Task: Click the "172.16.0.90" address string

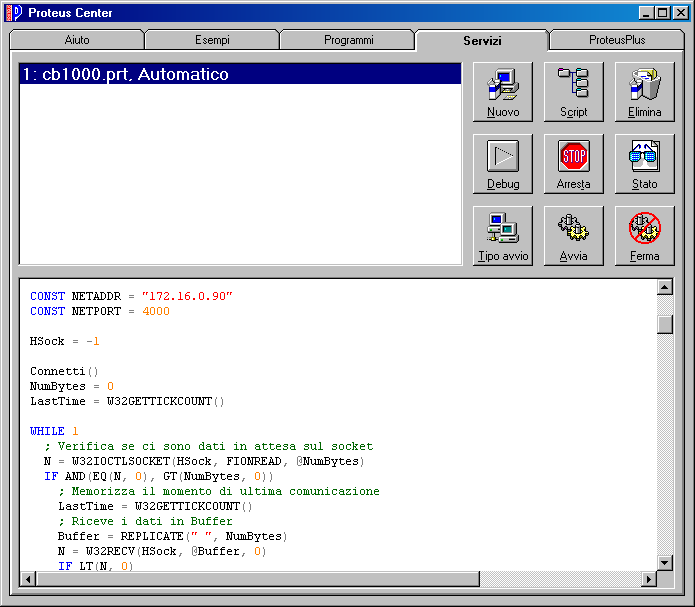Action: click(x=187, y=296)
